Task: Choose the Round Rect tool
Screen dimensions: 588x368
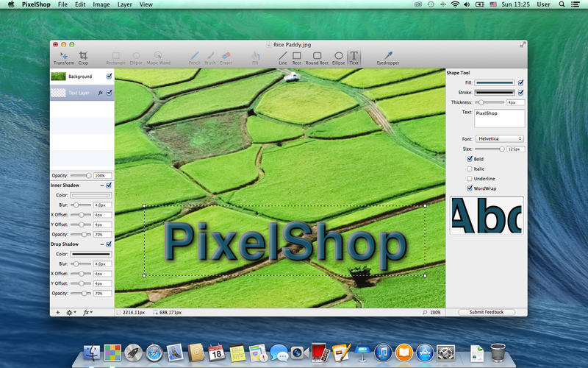Action: click(317, 58)
